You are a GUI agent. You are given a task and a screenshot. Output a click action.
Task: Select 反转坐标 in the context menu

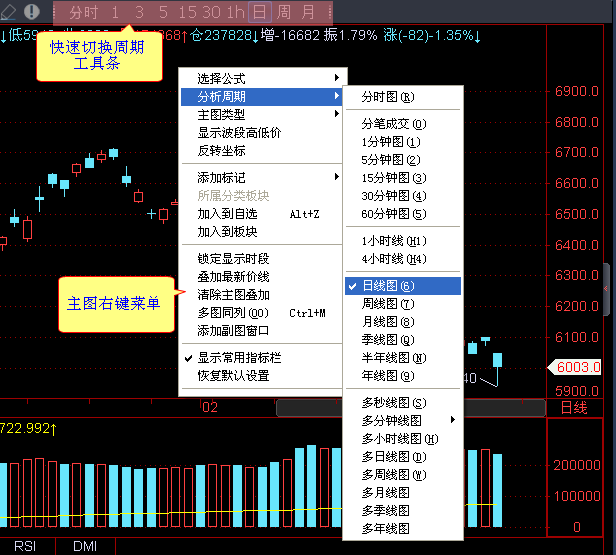(x=222, y=151)
